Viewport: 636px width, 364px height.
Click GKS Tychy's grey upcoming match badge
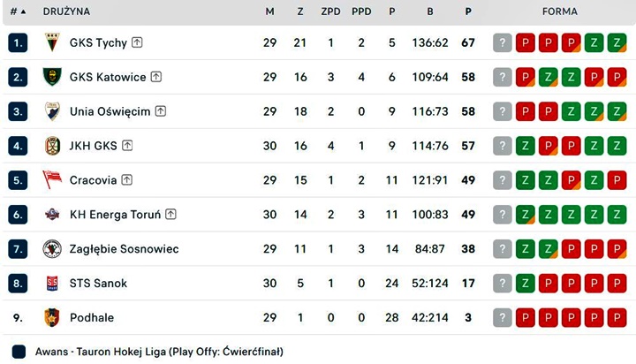click(503, 42)
